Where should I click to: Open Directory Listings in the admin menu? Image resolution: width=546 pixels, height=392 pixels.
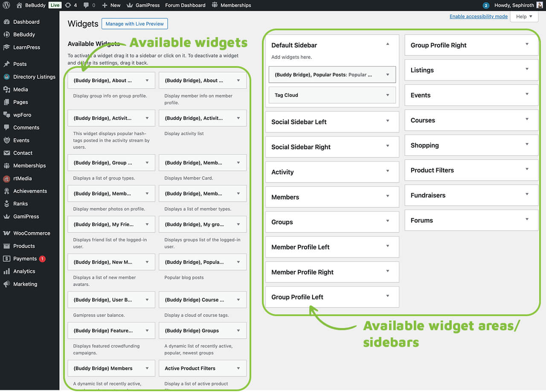click(x=34, y=77)
